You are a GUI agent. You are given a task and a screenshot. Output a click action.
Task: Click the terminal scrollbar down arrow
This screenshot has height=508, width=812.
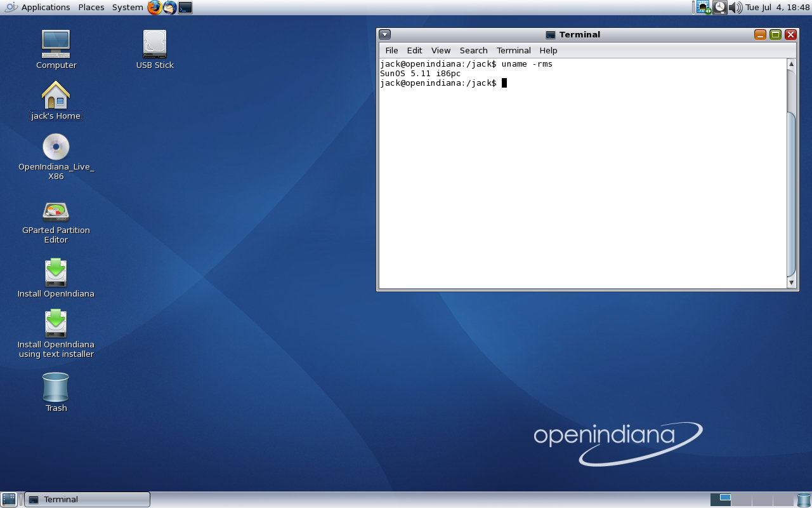click(791, 283)
